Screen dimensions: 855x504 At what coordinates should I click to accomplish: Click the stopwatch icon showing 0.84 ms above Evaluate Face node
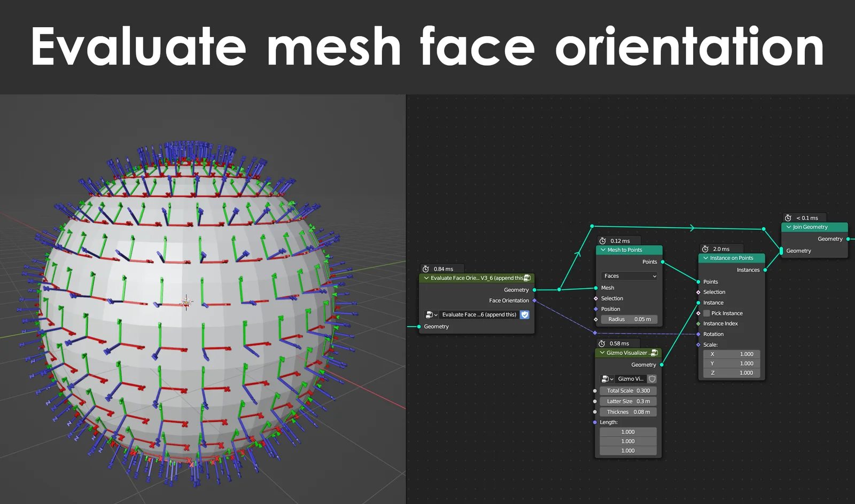pyautogui.click(x=426, y=269)
